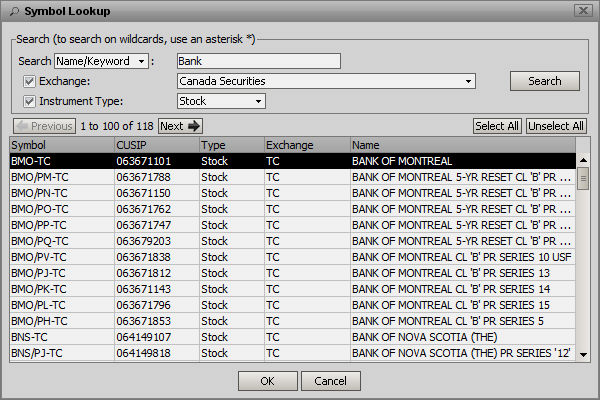Click the Search button
Image resolution: width=600 pixels, height=400 pixels.
pos(545,81)
